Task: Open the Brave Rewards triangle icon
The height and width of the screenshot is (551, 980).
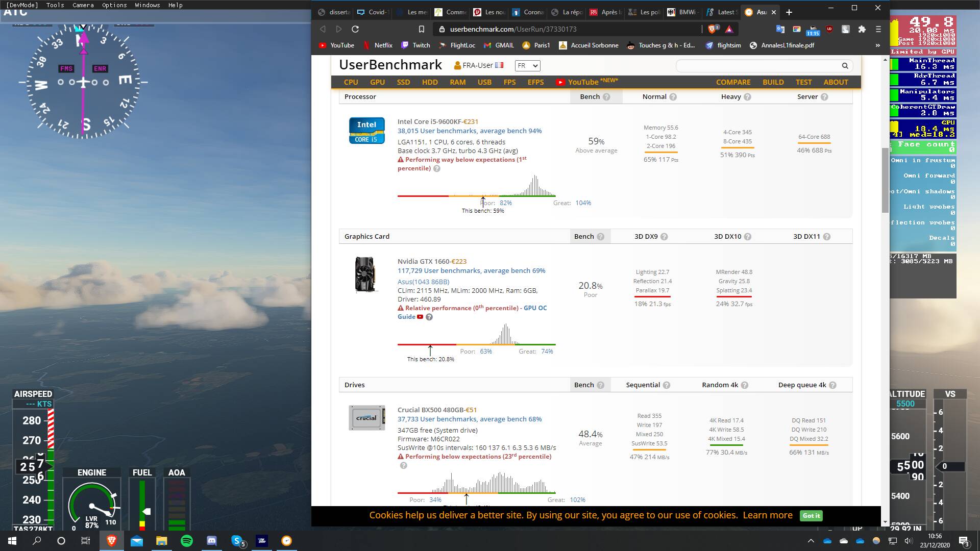Action: pos(729,29)
